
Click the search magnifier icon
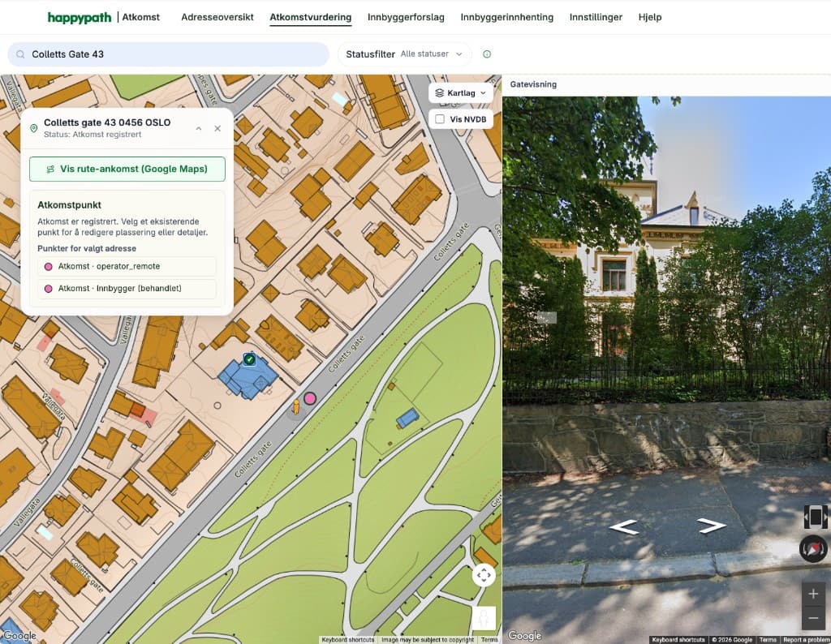click(x=20, y=54)
